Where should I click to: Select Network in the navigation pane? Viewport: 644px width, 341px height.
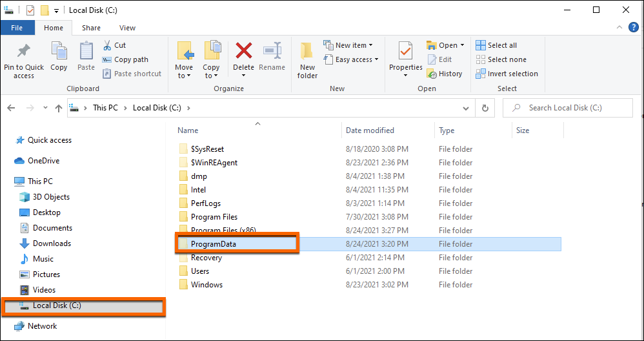(x=35, y=325)
